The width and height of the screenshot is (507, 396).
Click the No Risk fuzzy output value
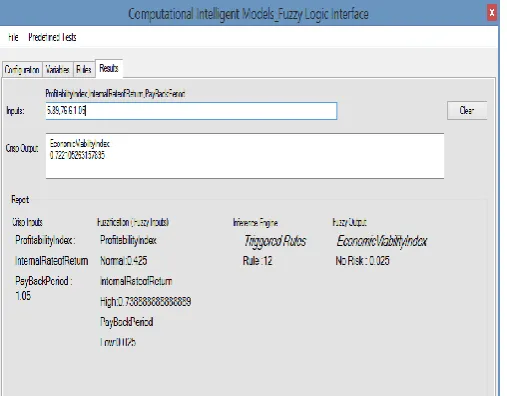[x=362, y=261]
